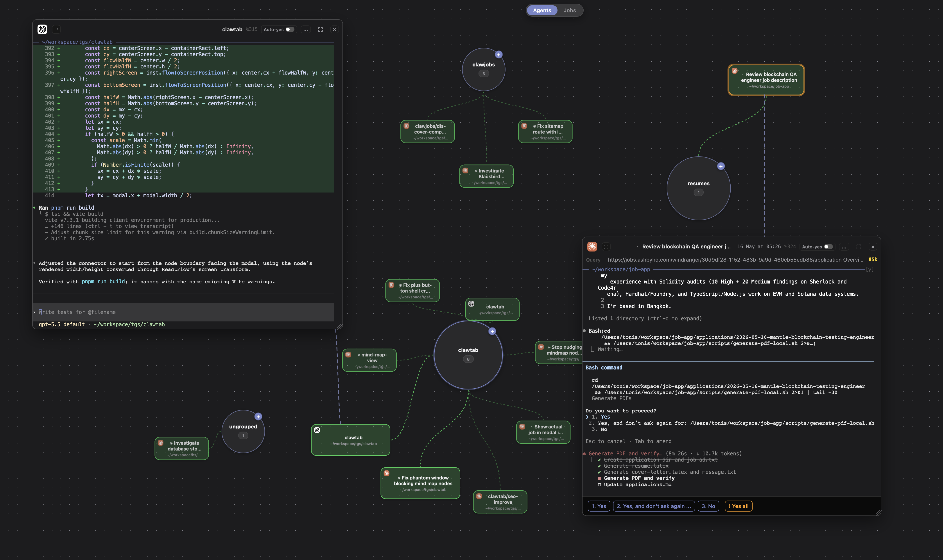Viewport: 943px width, 560px height.
Task: Click the Claude icon on Investigate Blackbird node
Action: coord(465,171)
